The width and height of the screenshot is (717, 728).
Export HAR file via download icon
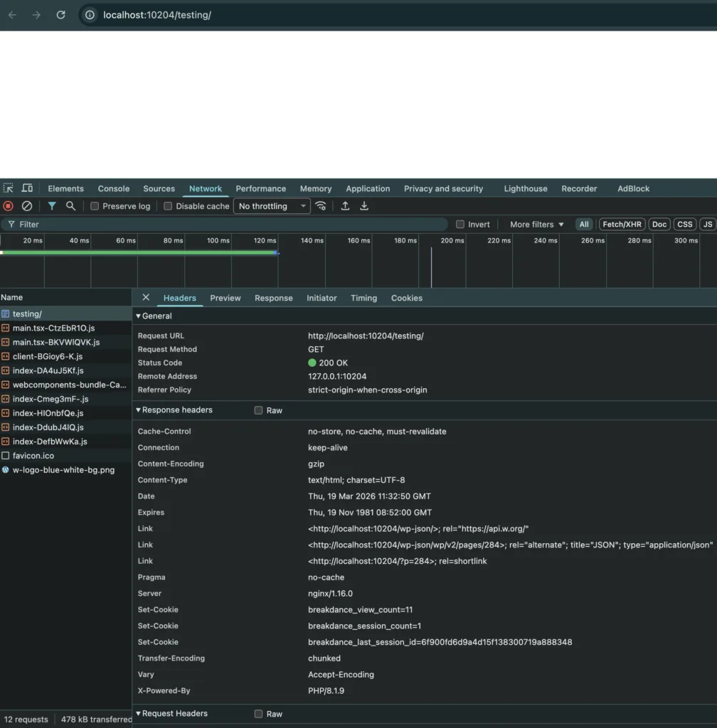pyautogui.click(x=364, y=205)
